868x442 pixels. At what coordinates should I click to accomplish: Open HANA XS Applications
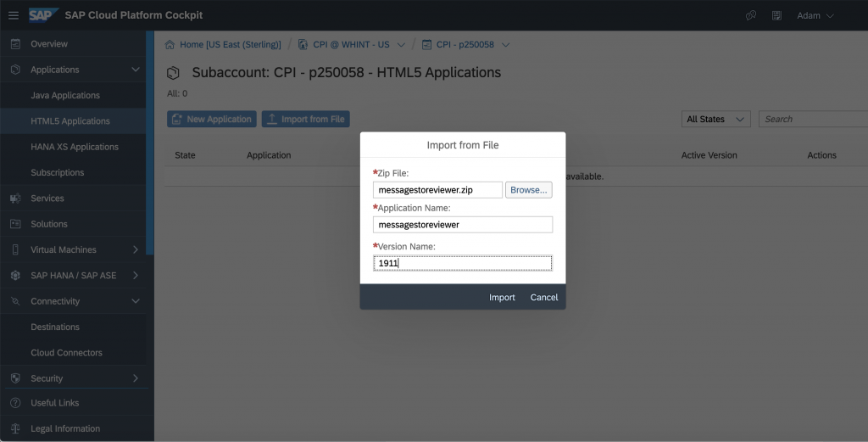(x=75, y=147)
